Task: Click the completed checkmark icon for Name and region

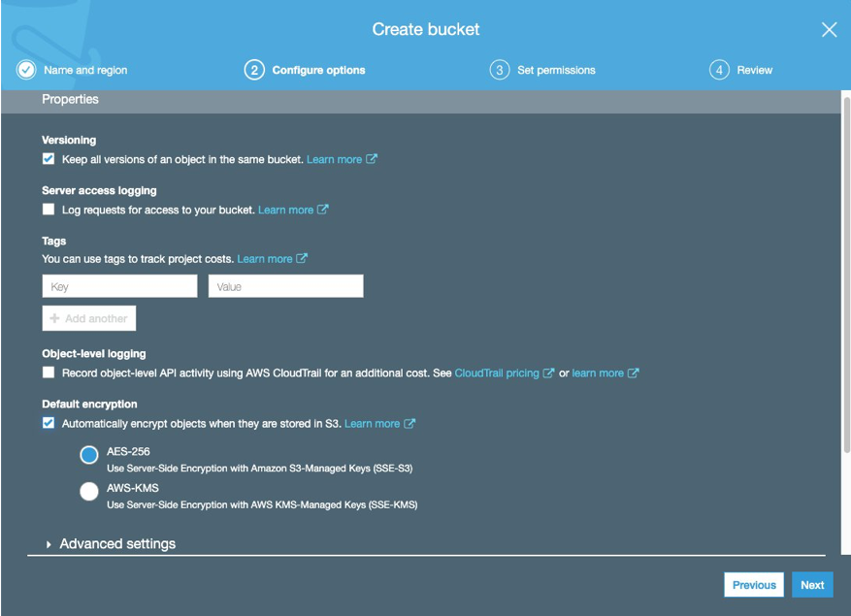Action: 26,70
